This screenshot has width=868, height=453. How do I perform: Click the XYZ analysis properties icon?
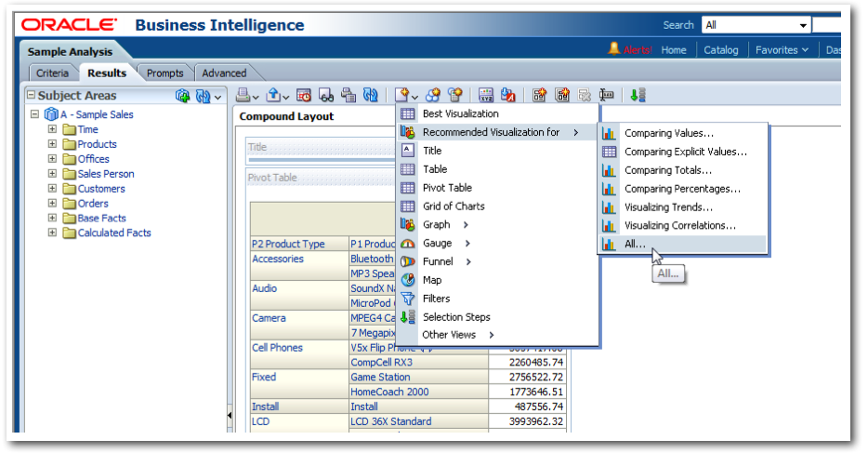[485, 95]
